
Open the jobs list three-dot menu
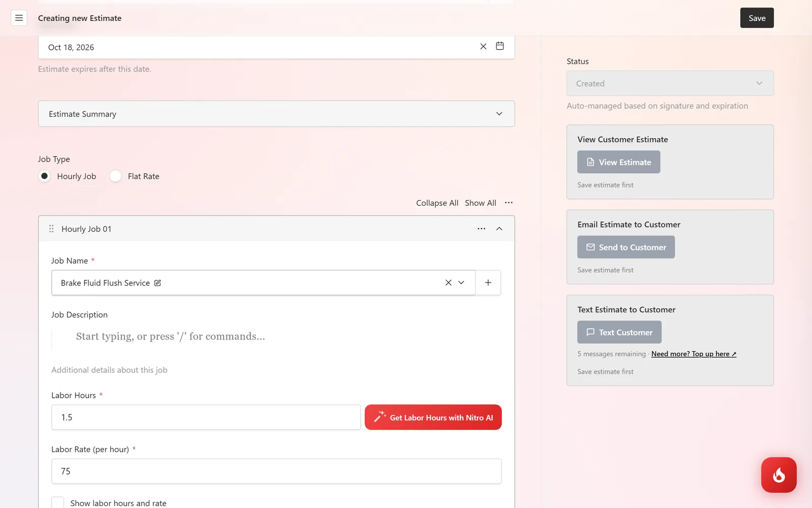pos(509,203)
